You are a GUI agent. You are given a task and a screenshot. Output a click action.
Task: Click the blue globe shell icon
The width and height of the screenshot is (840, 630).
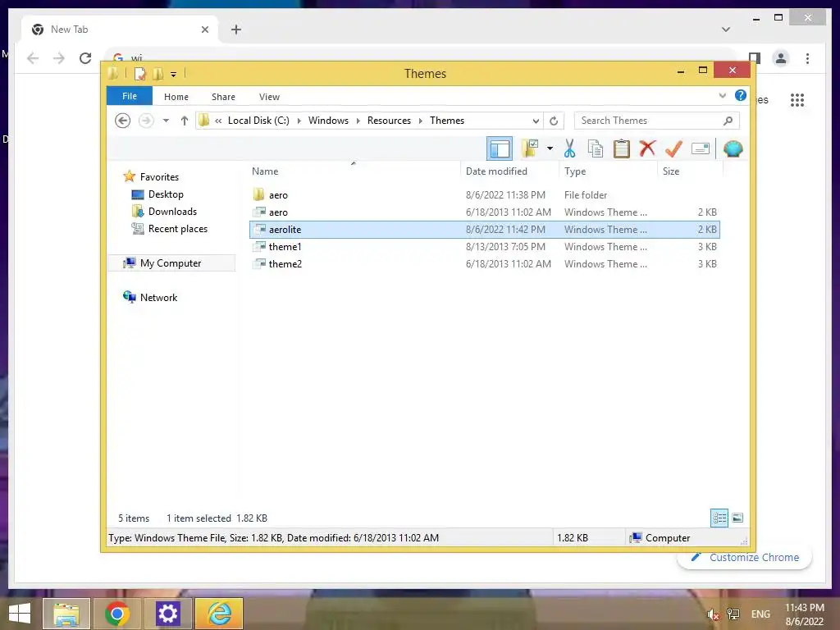tap(733, 148)
